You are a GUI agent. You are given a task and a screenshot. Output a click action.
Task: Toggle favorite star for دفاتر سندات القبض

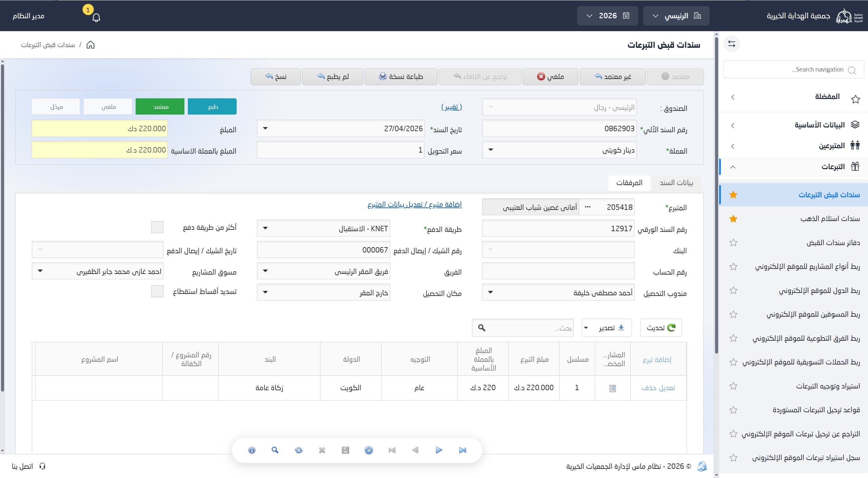click(x=733, y=243)
